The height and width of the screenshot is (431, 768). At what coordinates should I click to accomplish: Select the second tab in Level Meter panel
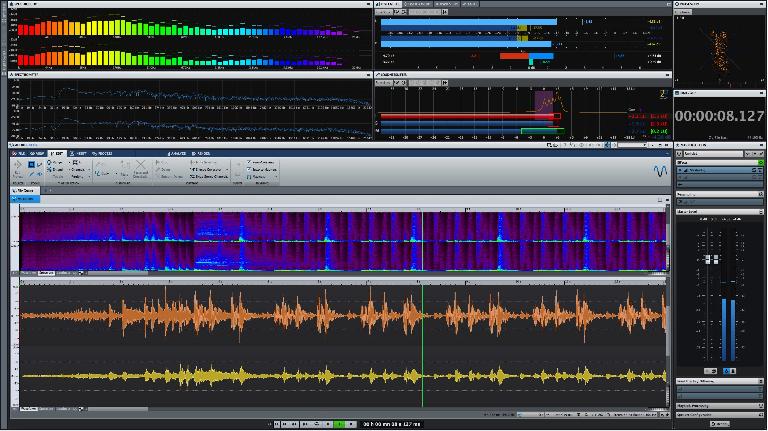[x=419, y=4]
